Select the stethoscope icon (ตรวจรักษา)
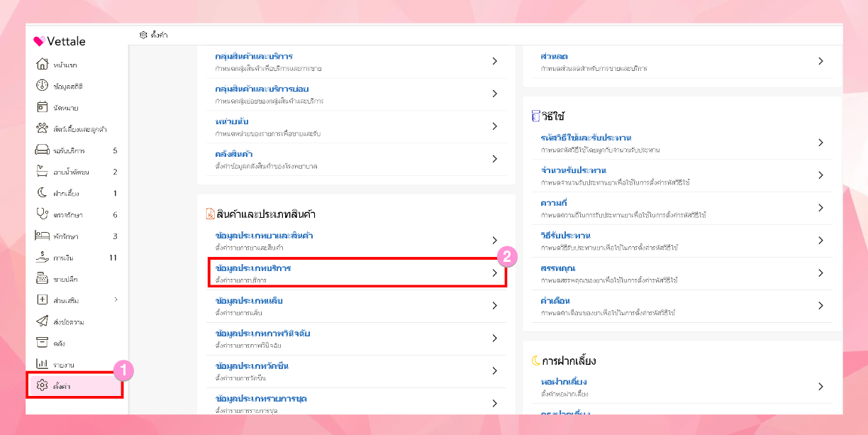Image resolution: width=868 pixels, height=435 pixels. point(42,214)
